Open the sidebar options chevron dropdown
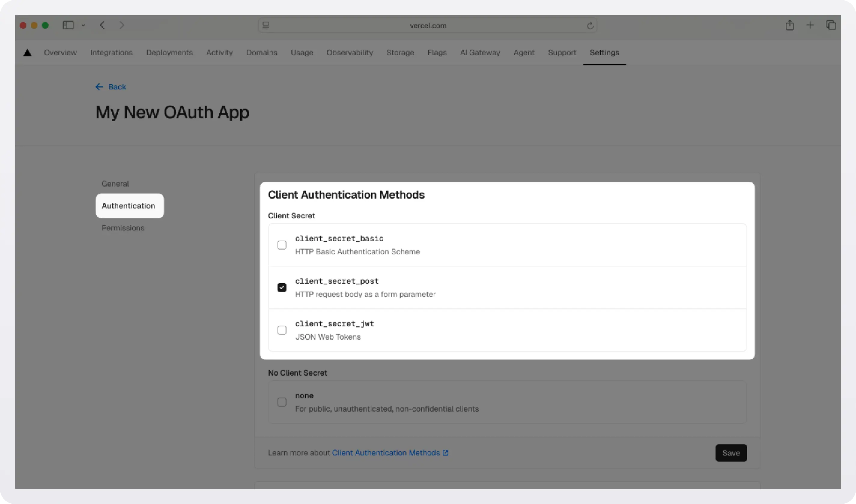Image resolution: width=856 pixels, height=504 pixels. click(83, 25)
